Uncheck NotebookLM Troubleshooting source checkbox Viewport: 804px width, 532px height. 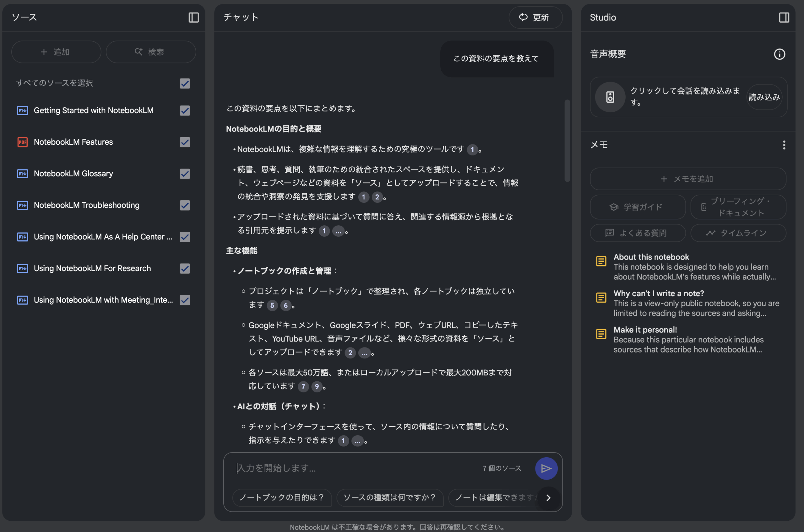tap(185, 205)
